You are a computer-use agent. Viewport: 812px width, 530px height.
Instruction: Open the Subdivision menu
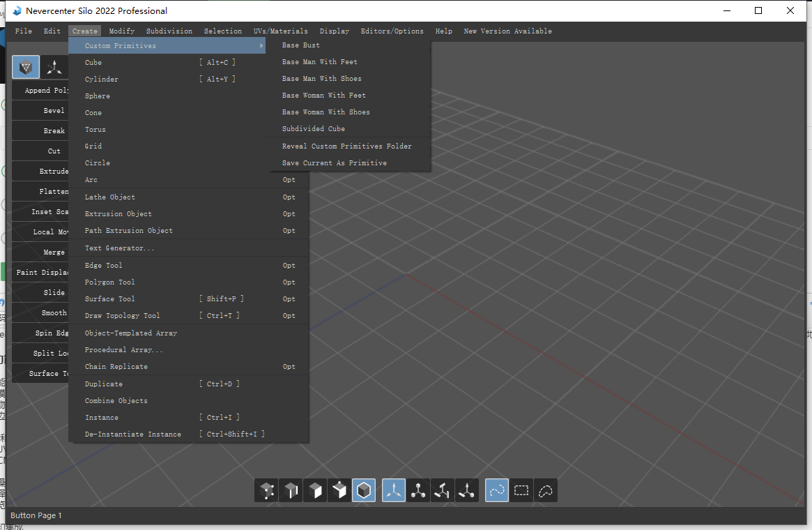coord(169,31)
